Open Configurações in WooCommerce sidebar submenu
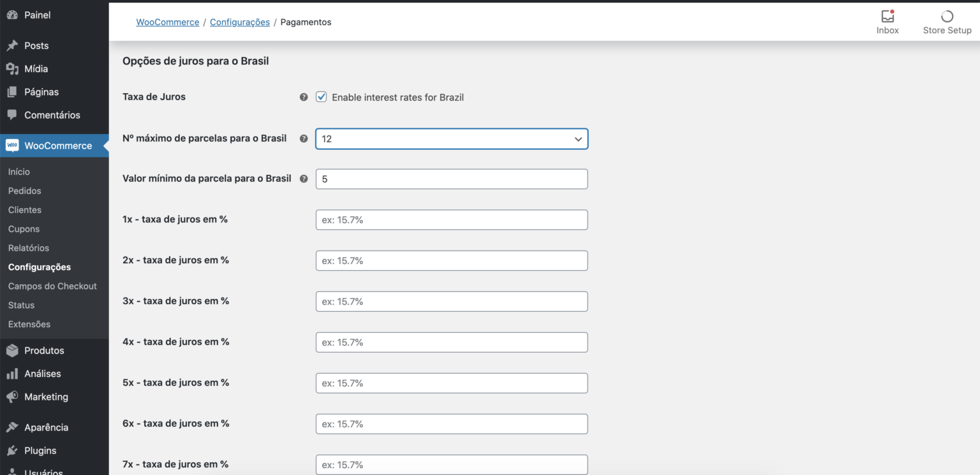980x475 pixels. (40, 267)
